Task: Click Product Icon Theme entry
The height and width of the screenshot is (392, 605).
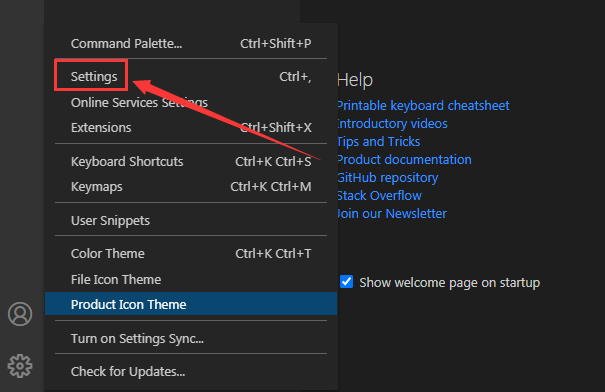Action: [191, 304]
